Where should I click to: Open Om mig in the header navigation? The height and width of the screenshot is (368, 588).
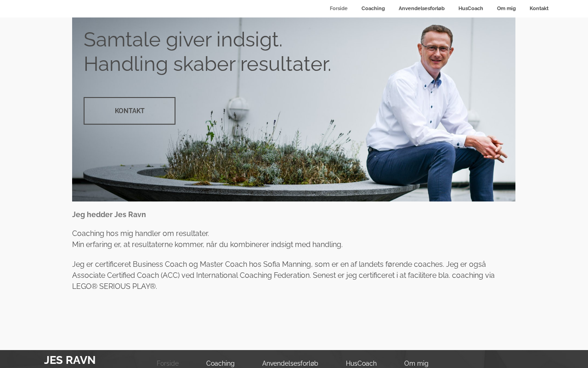[506, 8]
